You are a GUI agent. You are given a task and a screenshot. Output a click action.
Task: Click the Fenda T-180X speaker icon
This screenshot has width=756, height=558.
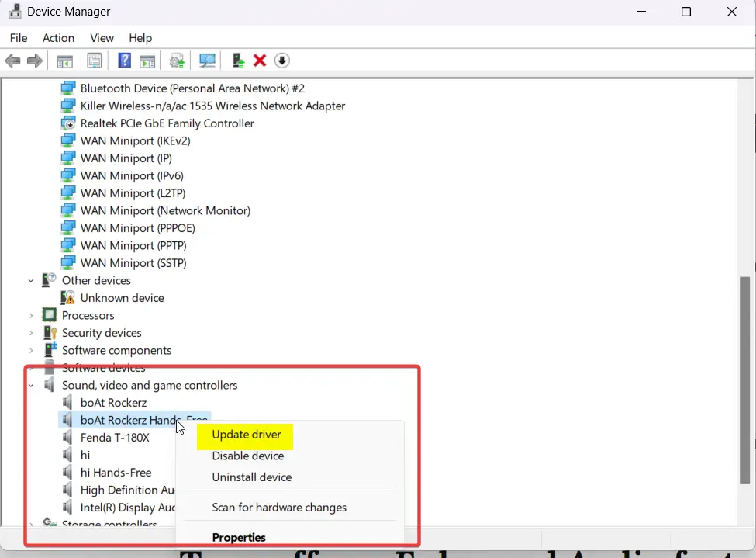(67, 438)
